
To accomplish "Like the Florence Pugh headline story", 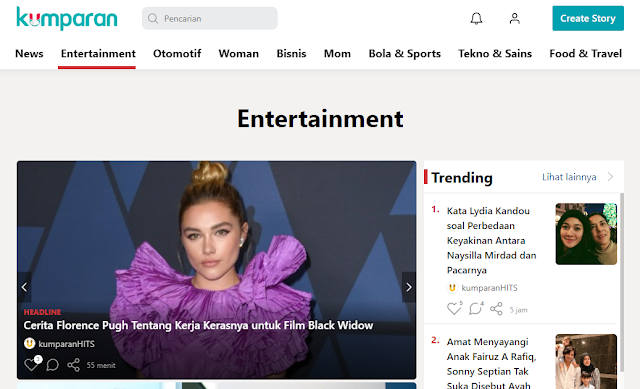I will [31, 365].
